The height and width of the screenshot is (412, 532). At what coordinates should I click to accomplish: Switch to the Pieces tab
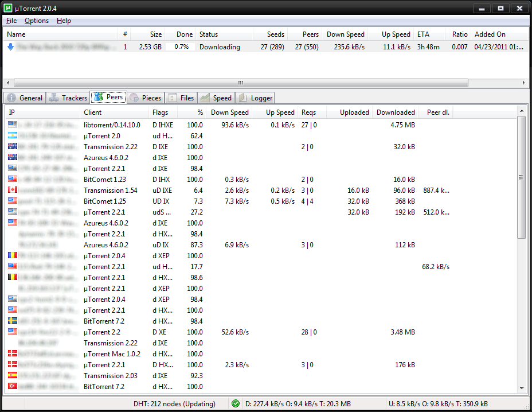[146, 98]
